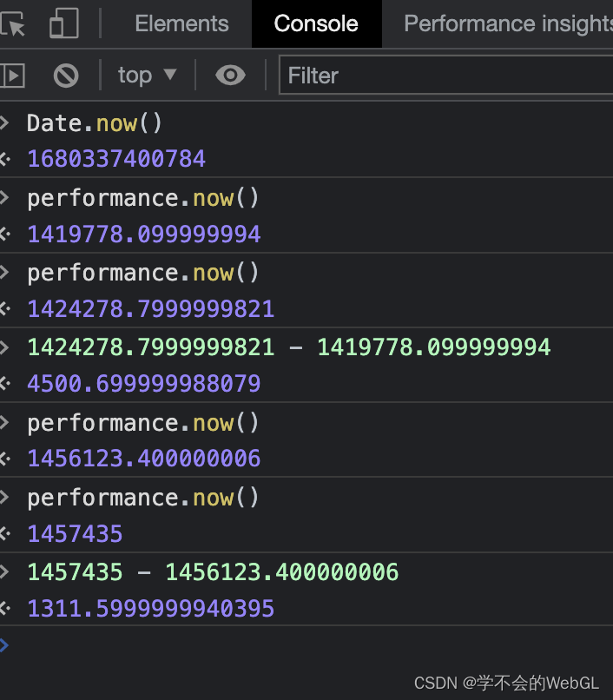Switch to the Elements tab
Viewport: 613px width, 700px height.
181,23
